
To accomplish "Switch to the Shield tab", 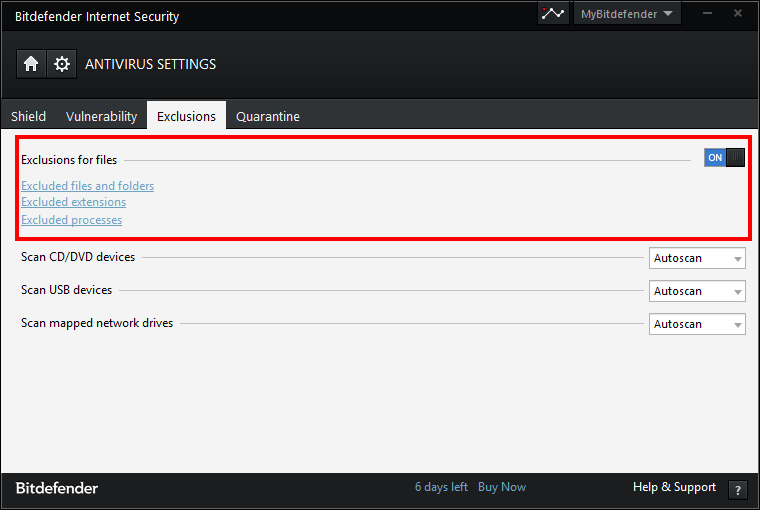I will point(28,116).
